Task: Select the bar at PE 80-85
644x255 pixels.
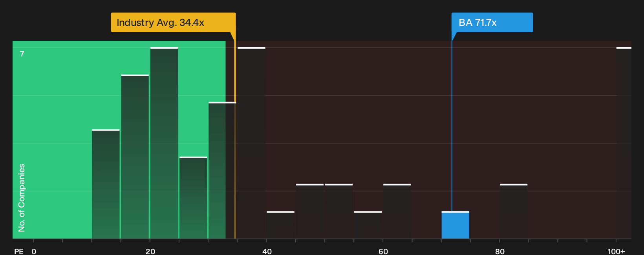Action: pyautogui.click(x=514, y=211)
